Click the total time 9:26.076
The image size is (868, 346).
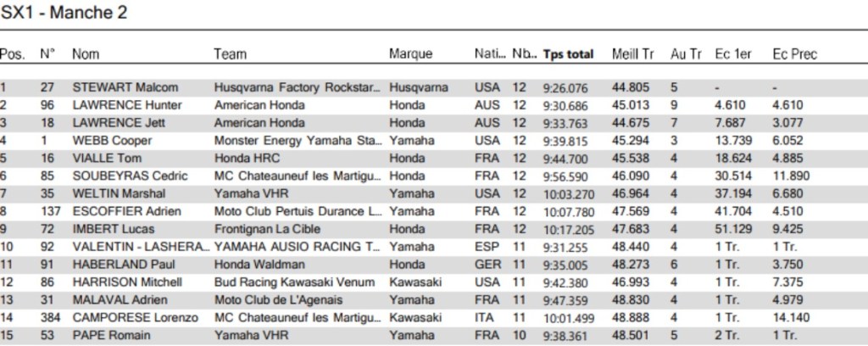click(x=565, y=87)
